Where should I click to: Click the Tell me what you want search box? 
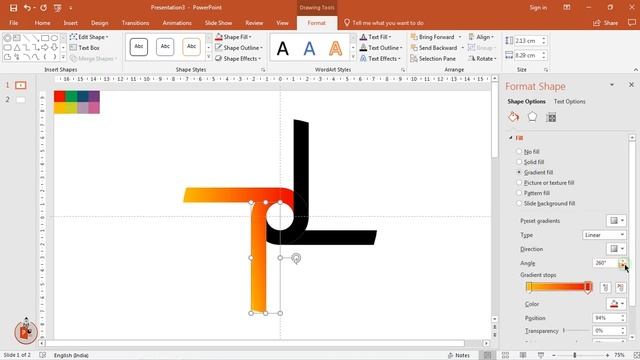(384, 23)
